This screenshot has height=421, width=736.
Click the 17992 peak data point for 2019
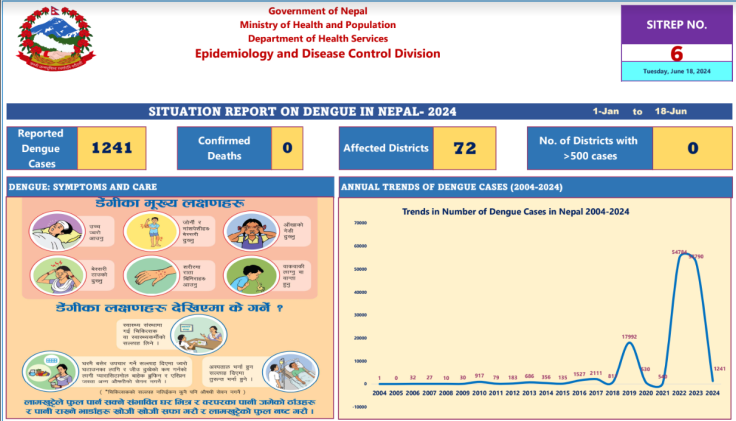click(629, 337)
